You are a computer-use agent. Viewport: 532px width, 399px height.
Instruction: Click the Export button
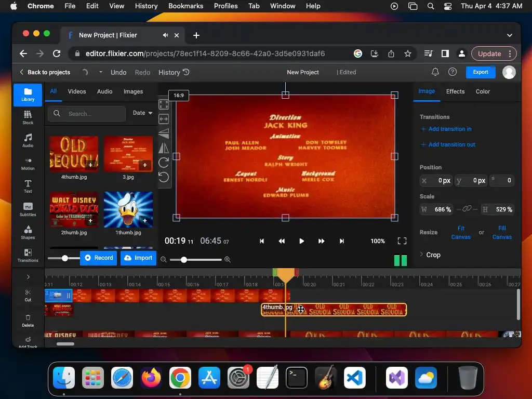pyautogui.click(x=481, y=72)
